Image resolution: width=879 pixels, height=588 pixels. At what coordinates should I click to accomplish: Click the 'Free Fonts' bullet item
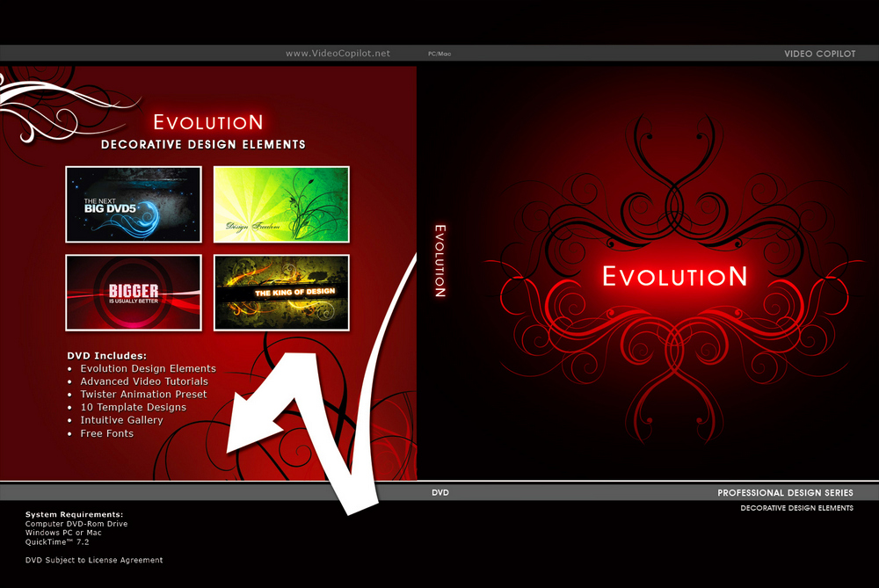click(106, 433)
